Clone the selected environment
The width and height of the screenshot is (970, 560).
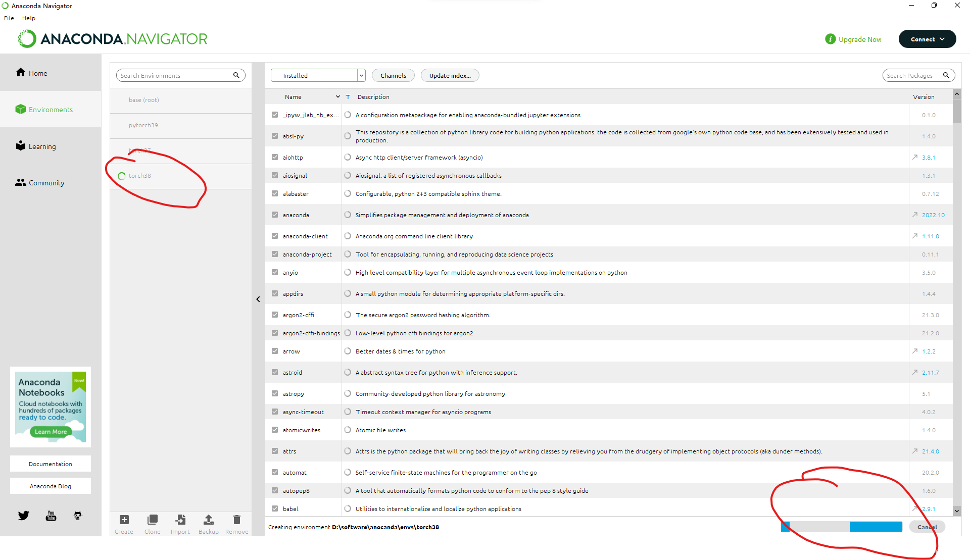pyautogui.click(x=152, y=520)
